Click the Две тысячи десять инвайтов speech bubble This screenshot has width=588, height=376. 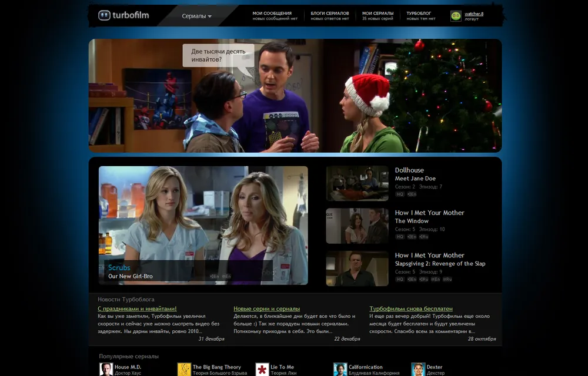coord(218,55)
